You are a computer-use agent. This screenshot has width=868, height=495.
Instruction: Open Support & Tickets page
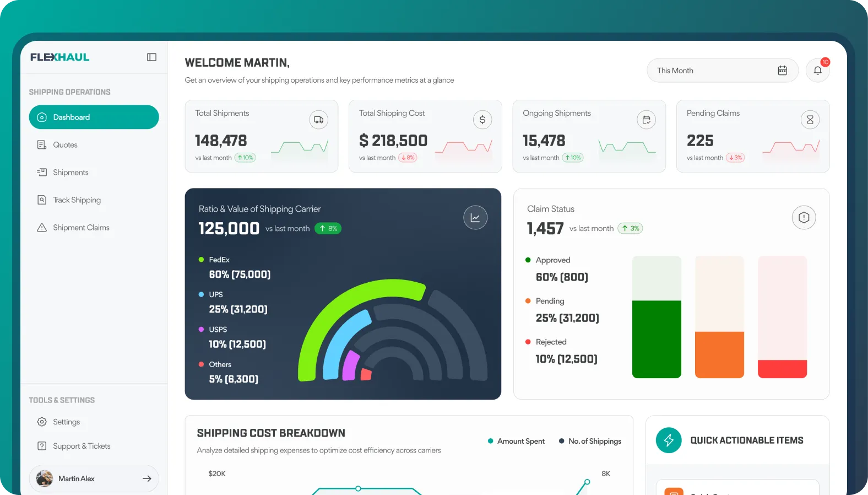(94, 446)
